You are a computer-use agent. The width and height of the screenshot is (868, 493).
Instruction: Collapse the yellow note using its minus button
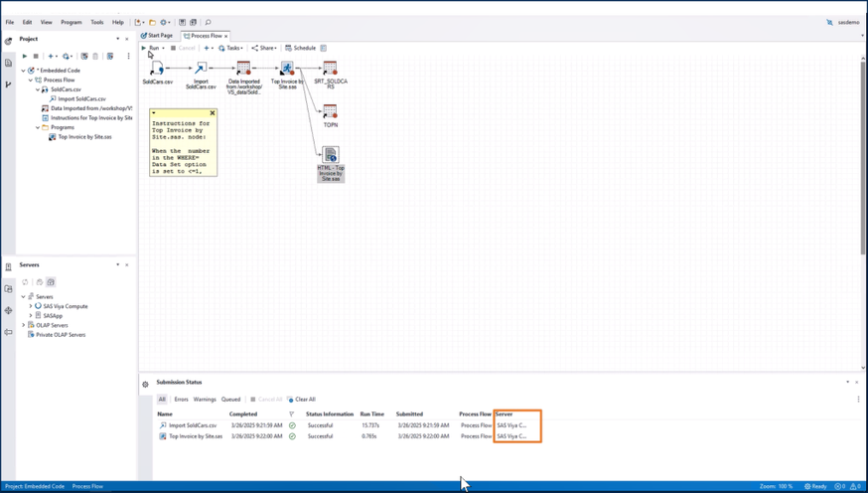click(x=153, y=113)
